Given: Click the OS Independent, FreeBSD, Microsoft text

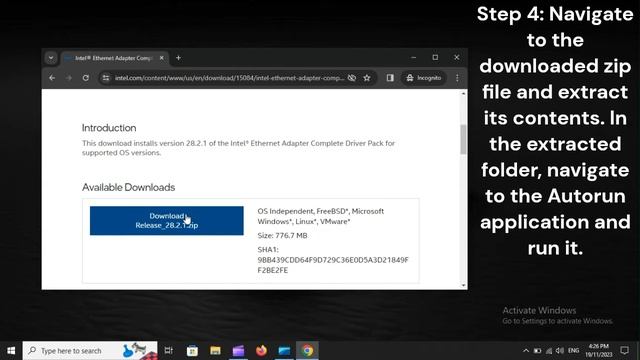Looking at the screenshot, I should (321, 216).
